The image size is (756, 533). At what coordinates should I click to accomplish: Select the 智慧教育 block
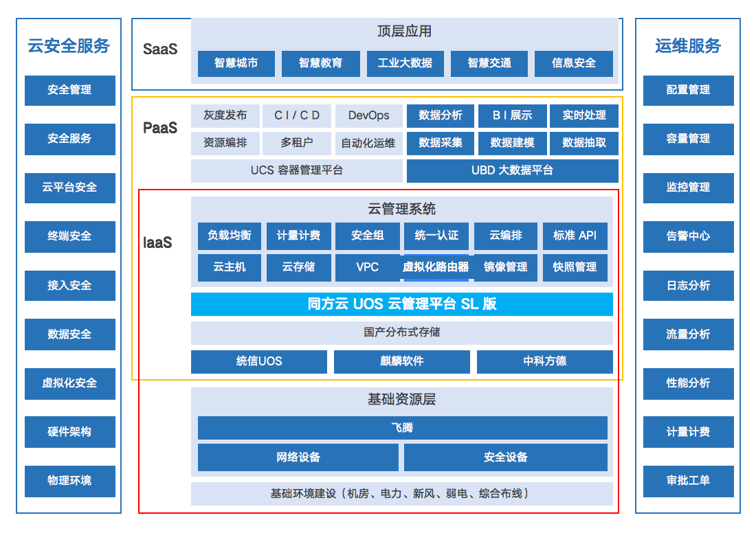321,63
